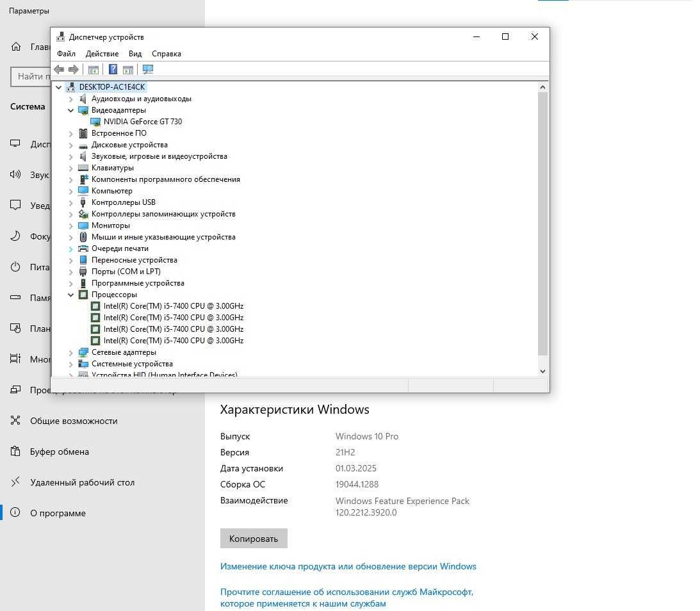Expand the Дисковые устройства branch
The height and width of the screenshot is (611, 700).
[70, 145]
